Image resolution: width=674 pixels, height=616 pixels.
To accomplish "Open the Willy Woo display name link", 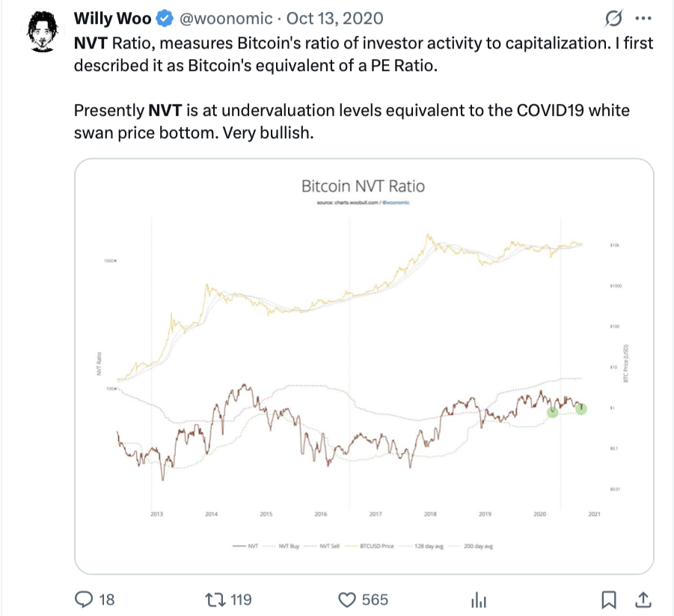I will pyautogui.click(x=112, y=18).
